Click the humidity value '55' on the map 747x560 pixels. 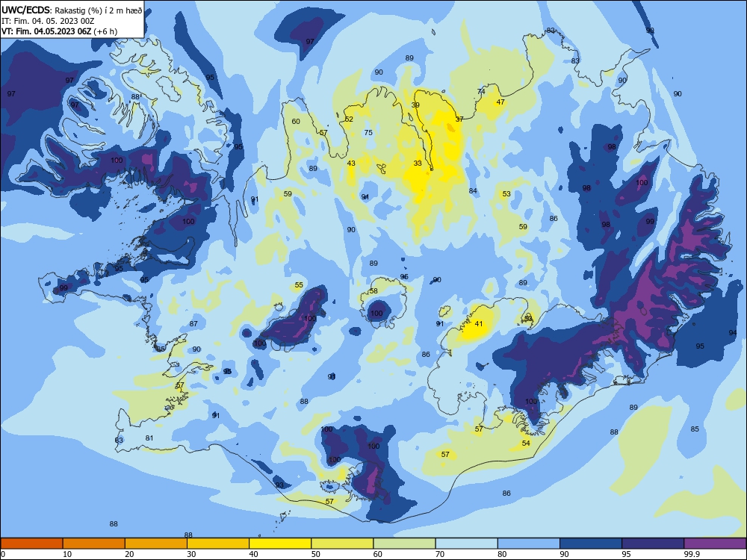[299, 285]
